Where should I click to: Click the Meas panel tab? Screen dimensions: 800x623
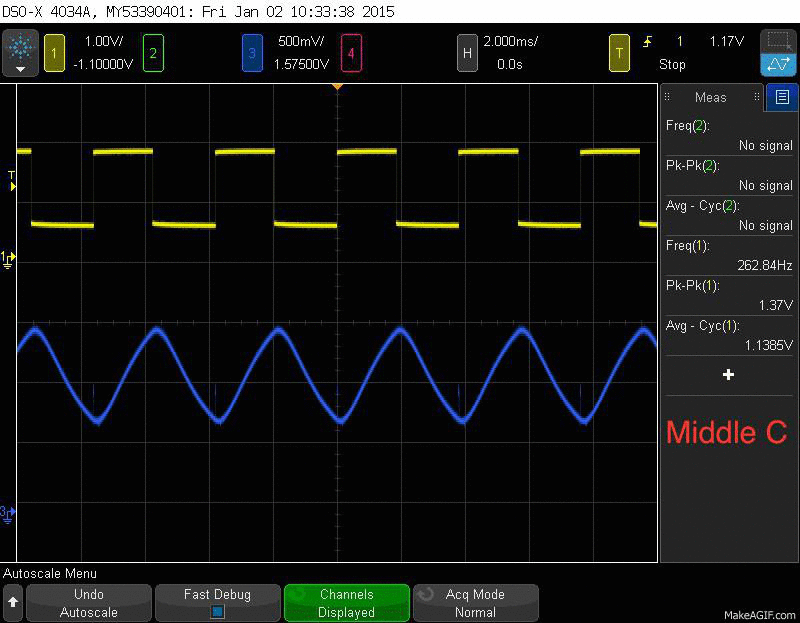click(712, 97)
